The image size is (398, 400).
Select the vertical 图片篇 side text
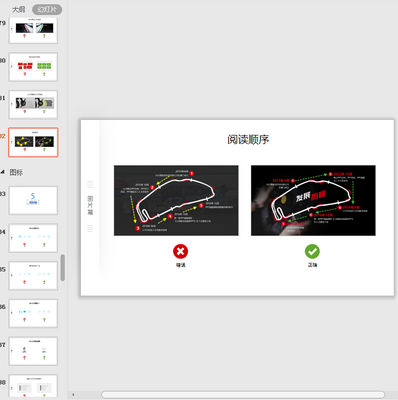tap(90, 206)
